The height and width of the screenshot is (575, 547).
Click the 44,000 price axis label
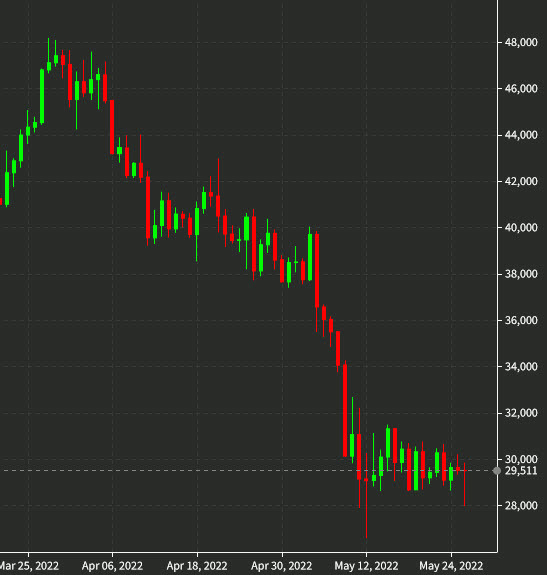(x=521, y=135)
